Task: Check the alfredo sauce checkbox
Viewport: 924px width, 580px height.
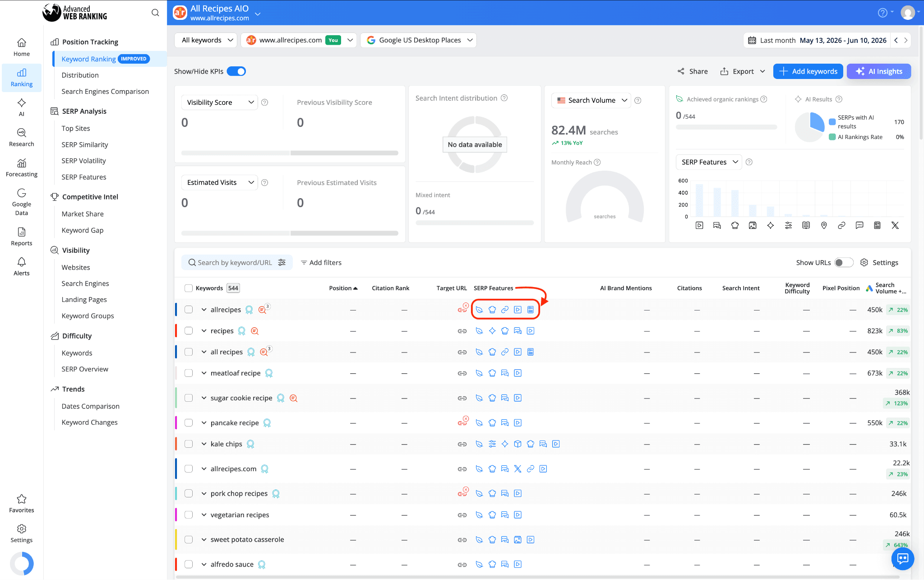Action: (x=189, y=564)
